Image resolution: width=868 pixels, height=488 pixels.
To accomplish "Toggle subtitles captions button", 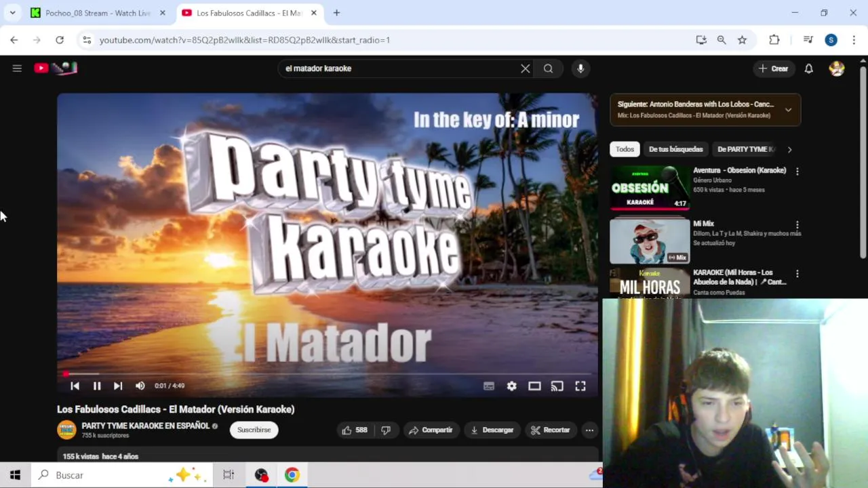I will click(x=489, y=386).
